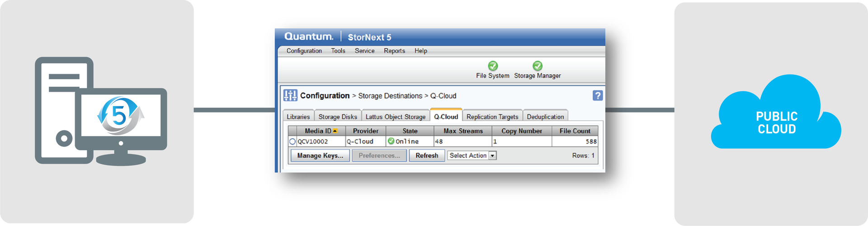
Task: Switch to the Deduplication tab
Action: (x=545, y=116)
